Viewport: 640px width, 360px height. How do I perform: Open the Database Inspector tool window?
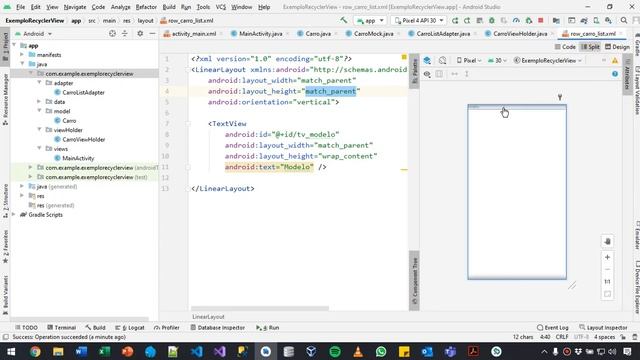[218, 327]
